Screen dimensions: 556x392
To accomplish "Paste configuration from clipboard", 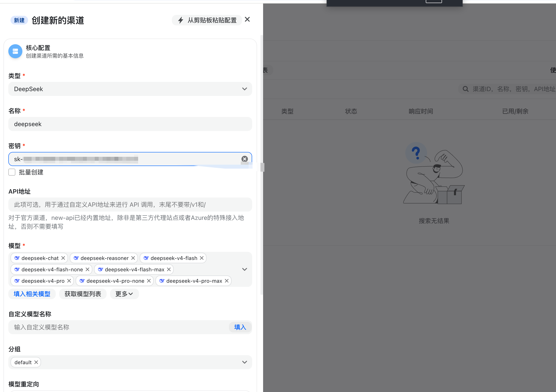I will [x=207, y=20].
